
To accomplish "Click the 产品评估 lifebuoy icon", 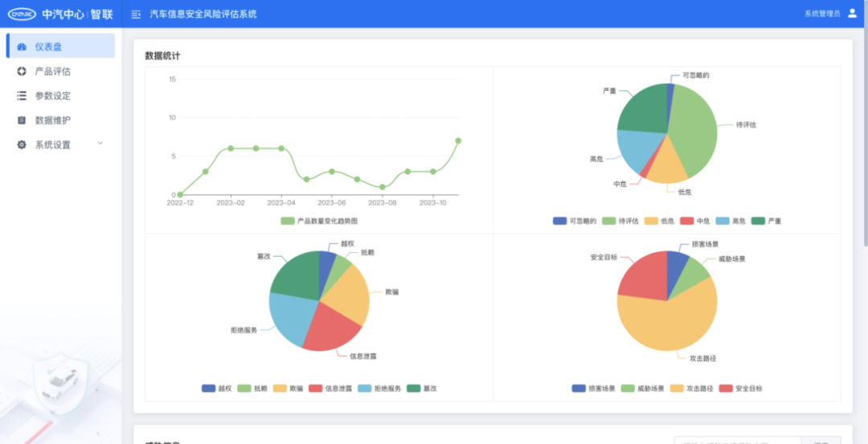I will point(22,71).
